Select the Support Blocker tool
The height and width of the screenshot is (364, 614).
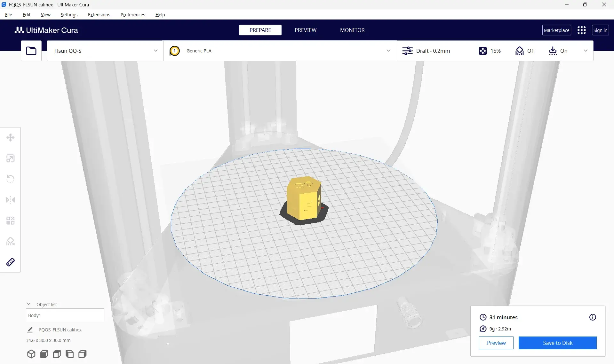(11, 241)
